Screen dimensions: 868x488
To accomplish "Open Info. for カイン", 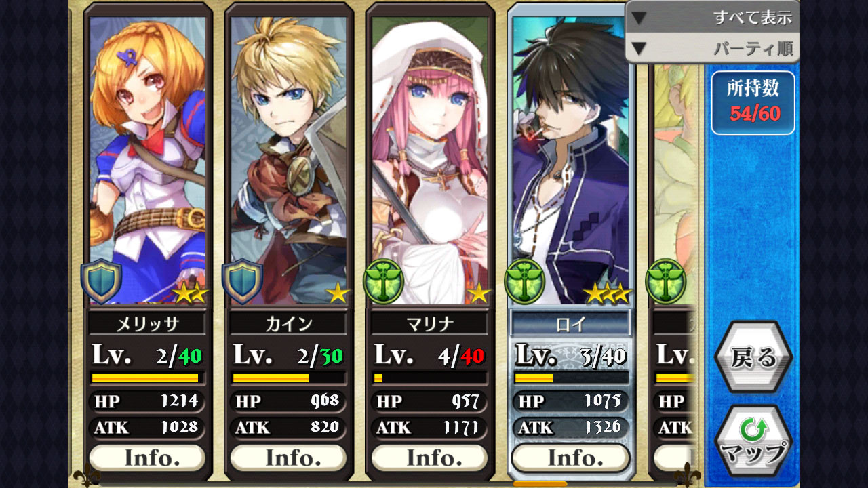I will (288, 457).
